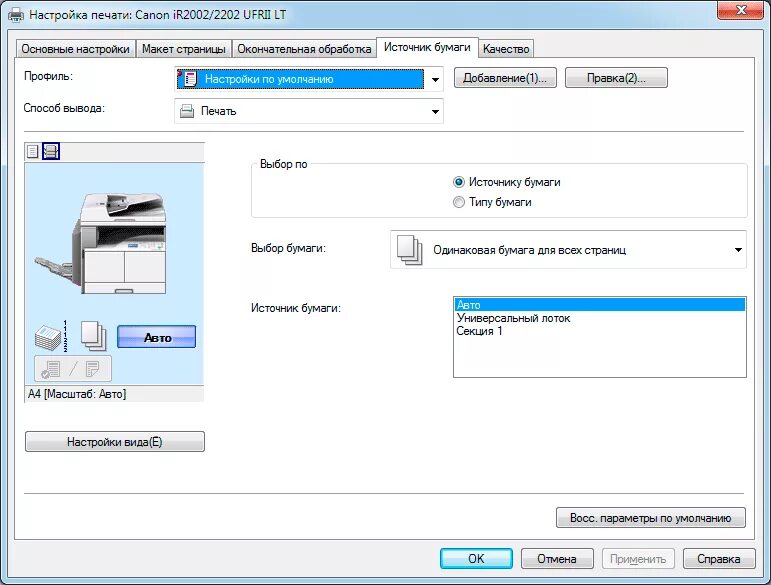Click the same-paper sheets icon in preview
The image size is (771, 585).
coord(93,336)
